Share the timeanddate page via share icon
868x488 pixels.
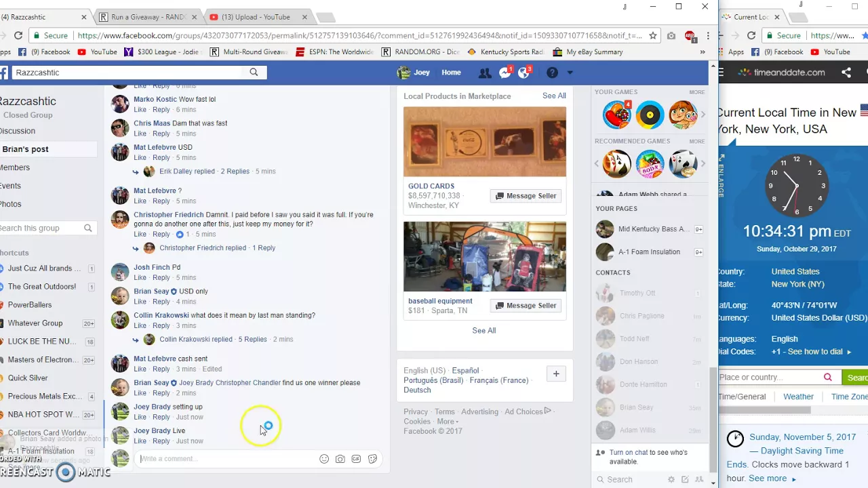coord(846,73)
